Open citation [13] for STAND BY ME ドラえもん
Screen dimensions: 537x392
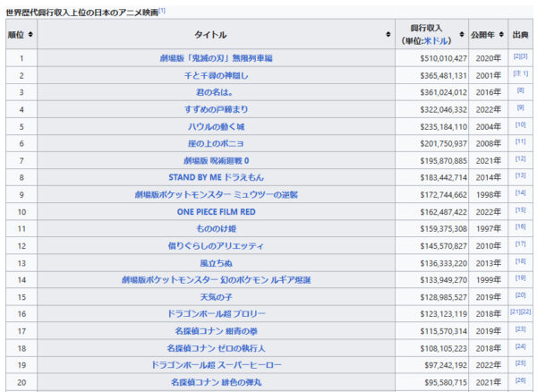pyautogui.click(x=520, y=175)
